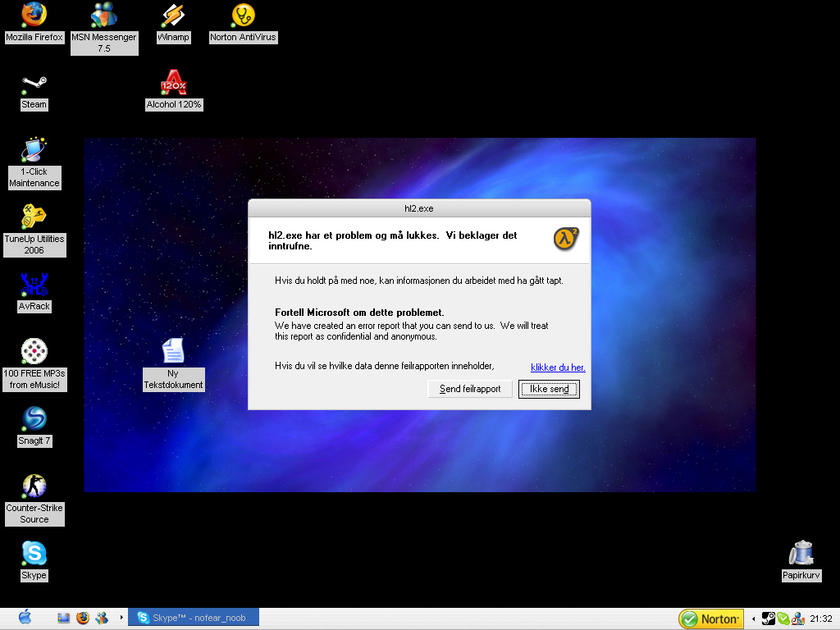Click the 21:32 taskbar clock
The width and height of the screenshot is (840, 630).
point(820,619)
